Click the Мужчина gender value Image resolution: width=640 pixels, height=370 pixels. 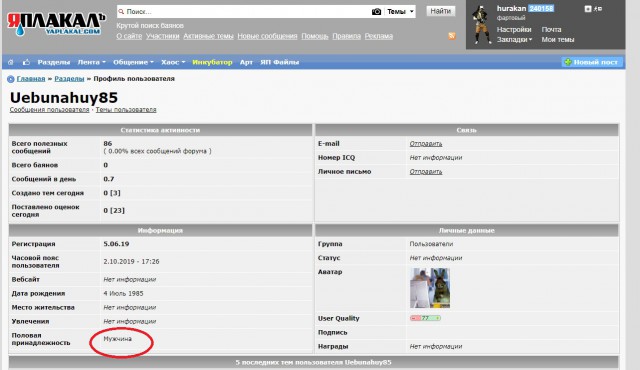click(x=118, y=339)
